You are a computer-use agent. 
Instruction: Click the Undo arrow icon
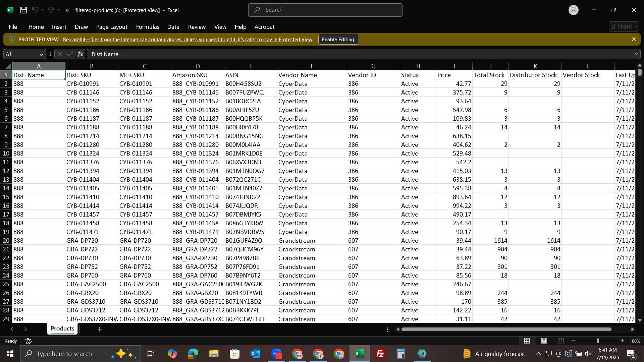point(35,10)
